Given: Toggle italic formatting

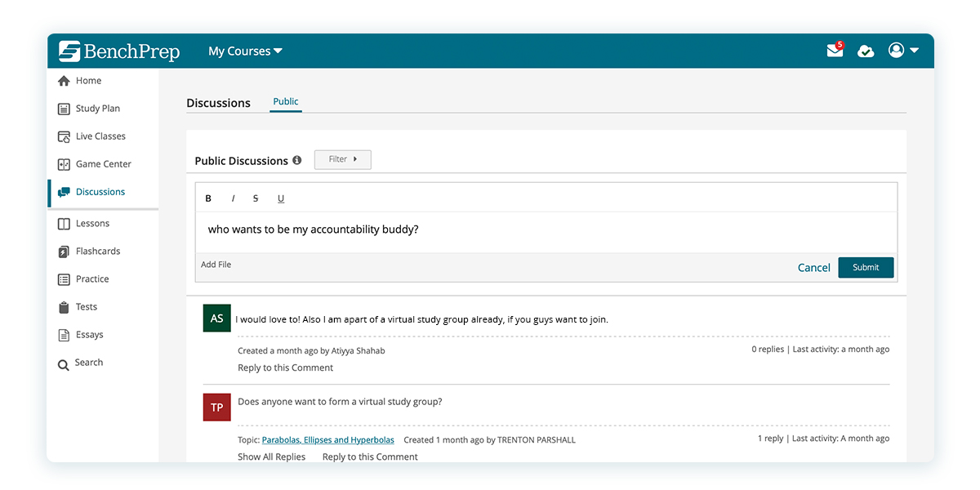Looking at the screenshot, I should click(233, 198).
